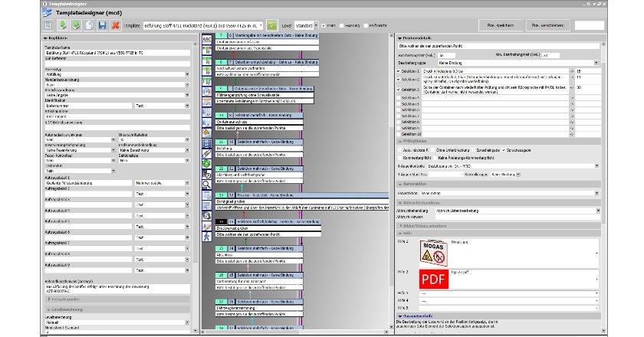Click the Pos. speichern button
Screen dimensions: 644x337
coord(501,25)
